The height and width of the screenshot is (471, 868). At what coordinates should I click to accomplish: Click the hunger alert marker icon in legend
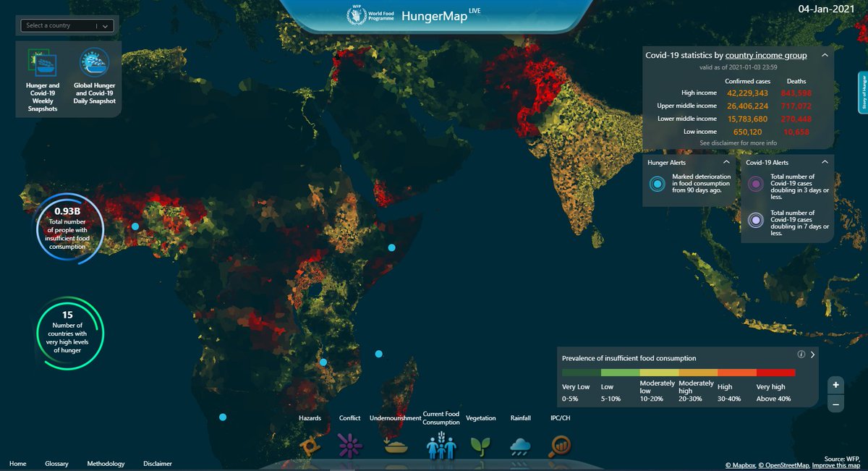point(658,184)
